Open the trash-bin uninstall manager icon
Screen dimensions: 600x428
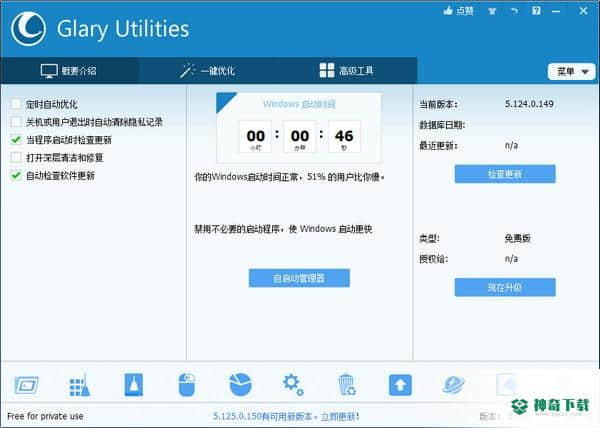pyautogui.click(x=347, y=385)
